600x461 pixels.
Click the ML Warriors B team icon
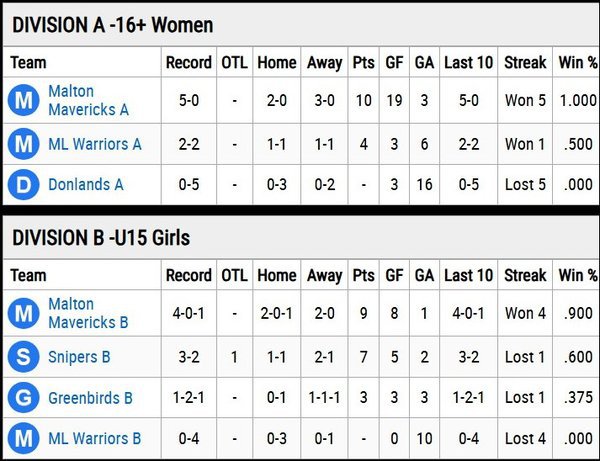(x=24, y=438)
